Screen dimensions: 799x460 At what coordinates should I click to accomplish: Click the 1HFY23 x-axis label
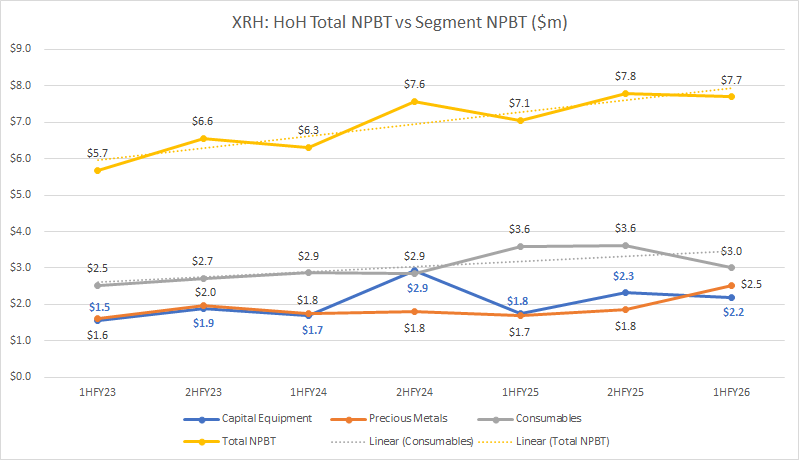[98, 394]
